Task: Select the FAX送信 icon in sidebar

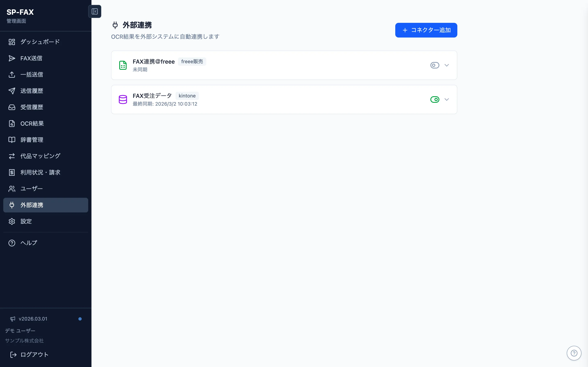Action: (12, 58)
